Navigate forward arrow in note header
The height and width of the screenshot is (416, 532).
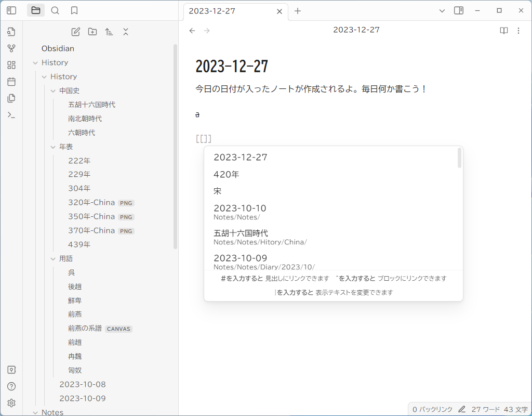(x=207, y=31)
